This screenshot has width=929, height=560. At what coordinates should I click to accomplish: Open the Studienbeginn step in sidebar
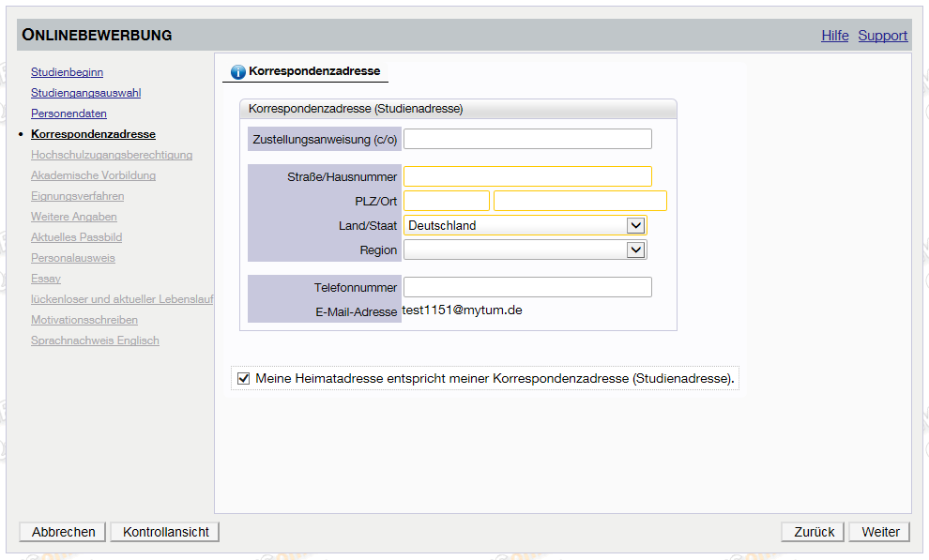pos(67,72)
